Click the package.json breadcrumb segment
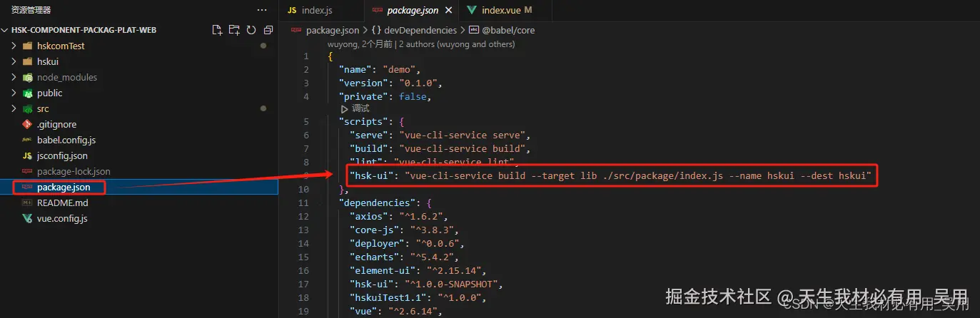Image resolution: width=980 pixels, height=318 pixels. coord(333,30)
